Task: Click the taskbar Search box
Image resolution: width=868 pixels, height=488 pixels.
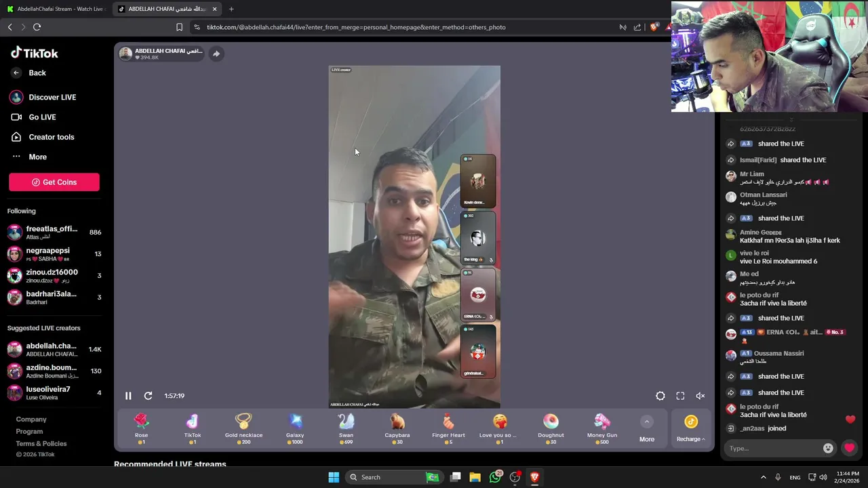Action: point(393,477)
